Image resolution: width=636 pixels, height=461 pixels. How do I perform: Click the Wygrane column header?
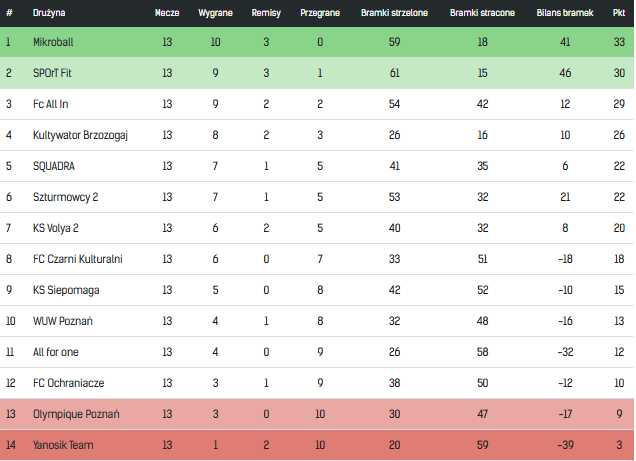point(215,13)
